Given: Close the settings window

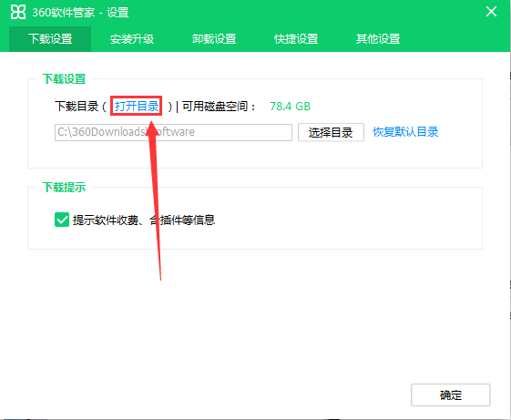Looking at the screenshot, I should (491, 12).
